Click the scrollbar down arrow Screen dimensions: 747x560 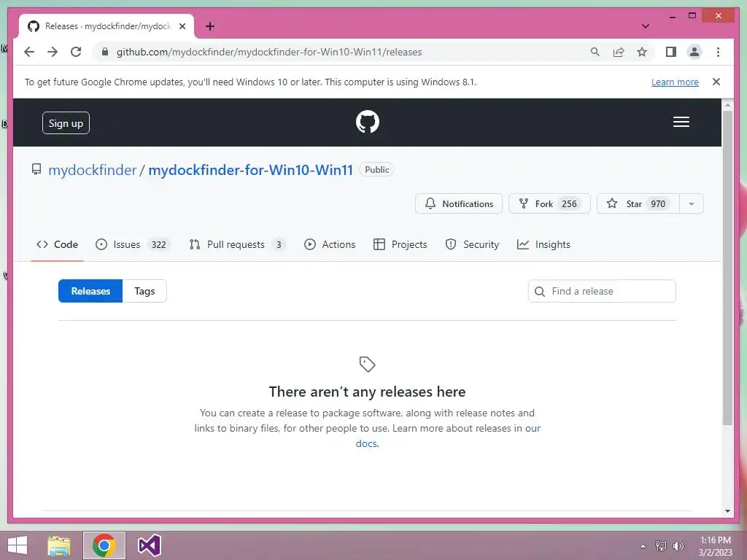[x=727, y=511]
